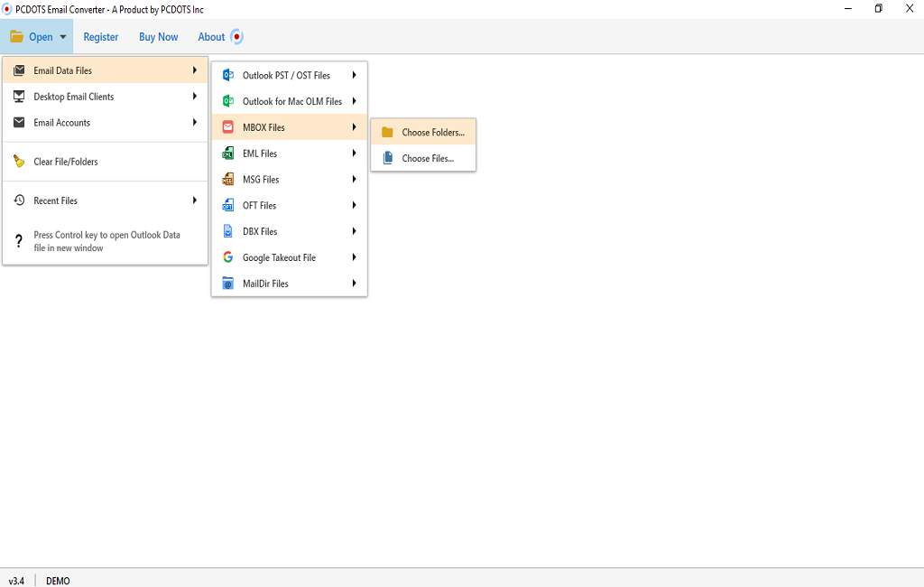
Task: Select Email Data Files menu entry
Action: pos(106,70)
